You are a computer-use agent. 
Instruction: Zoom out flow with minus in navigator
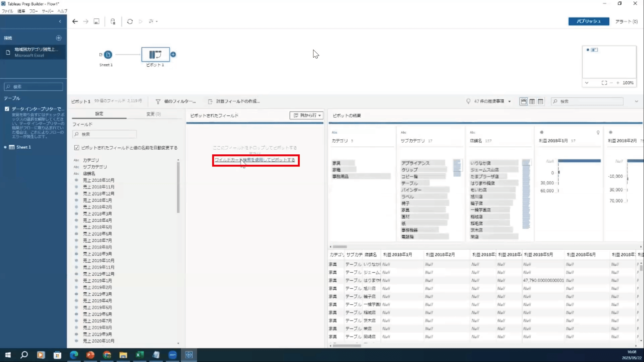point(611,83)
